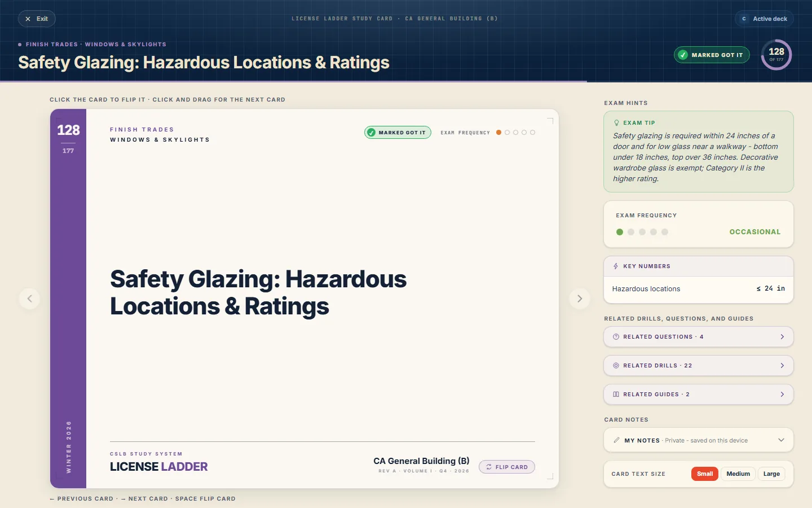This screenshot has width=812, height=508.
Task: Click the card title to flip it
Action: click(x=258, y=293)
